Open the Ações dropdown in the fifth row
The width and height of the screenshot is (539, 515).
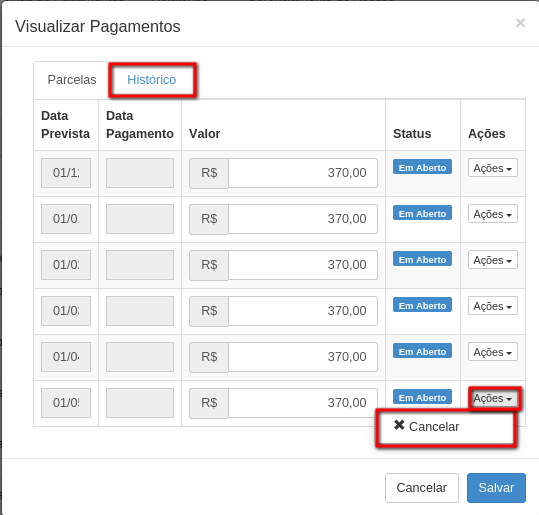[493, 352]
